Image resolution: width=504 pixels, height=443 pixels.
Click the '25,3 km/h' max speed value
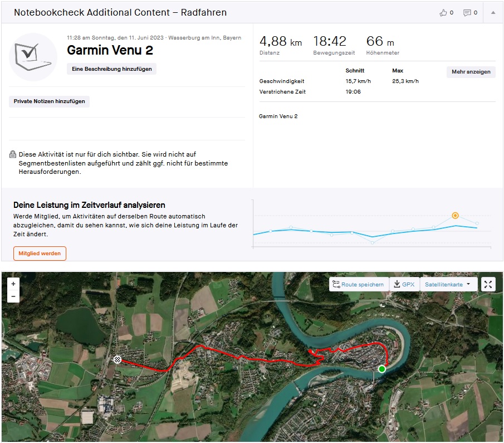(405, 81)
